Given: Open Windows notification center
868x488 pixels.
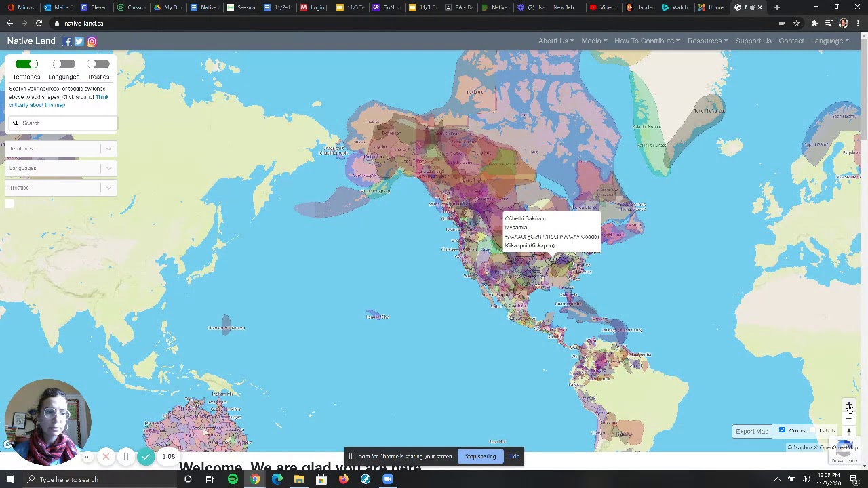Looking at the screenshot, I should point(854,479).
